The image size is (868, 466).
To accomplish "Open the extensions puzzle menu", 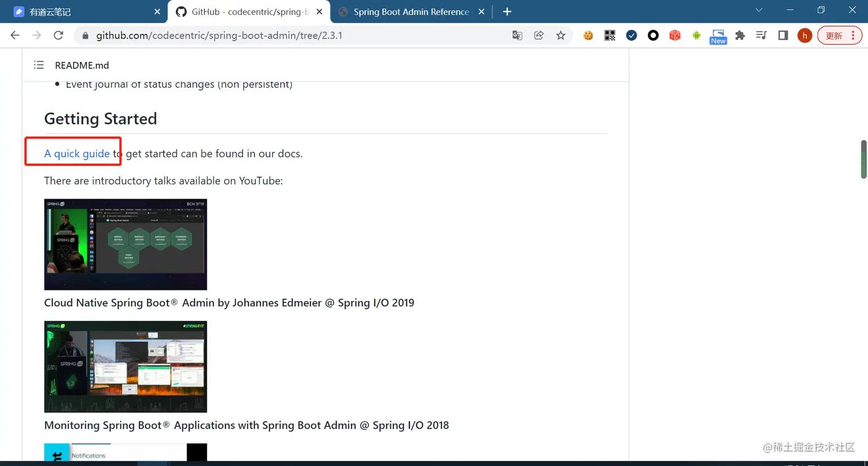I will (x=740, y=35).
